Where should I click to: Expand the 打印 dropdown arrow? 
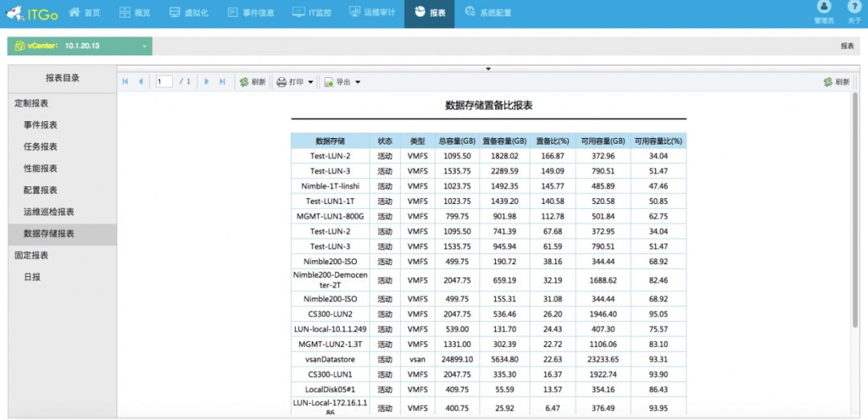(x=310, y=83)
